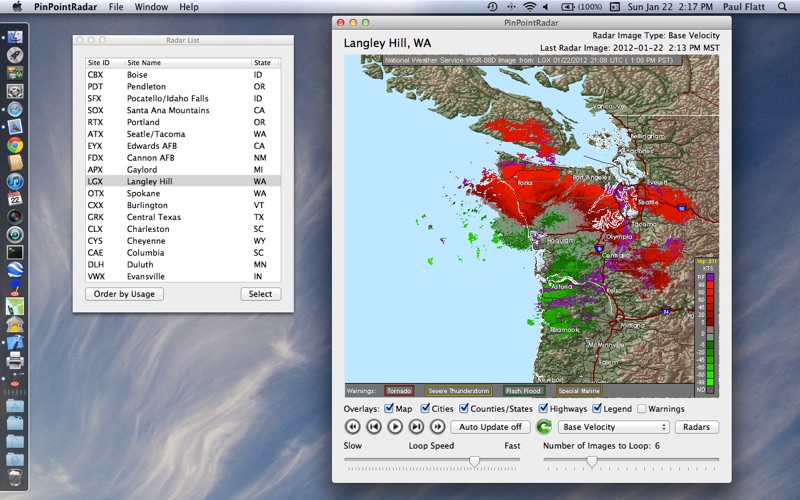This screenshot has width=800, height=500.
Task: Jump to first radar image in loop
Action: pos(353,427)
